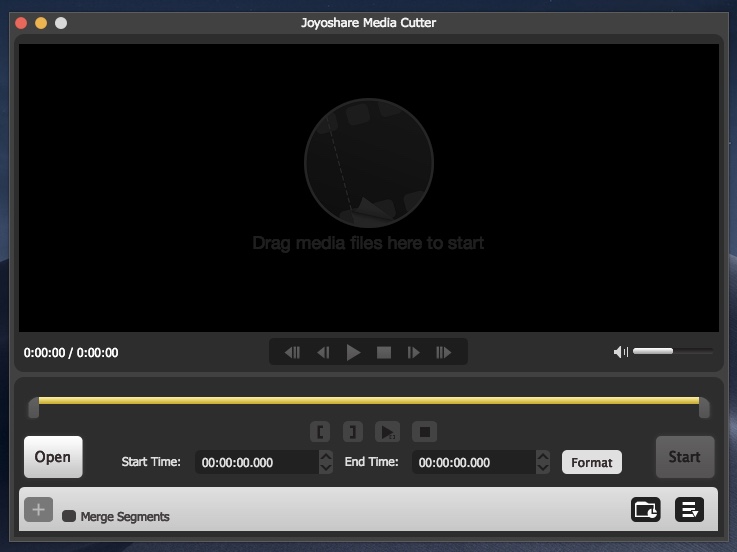Open the Format settings
The height and width of the screenshot is (552, 737).
click(x=591, y=462)
